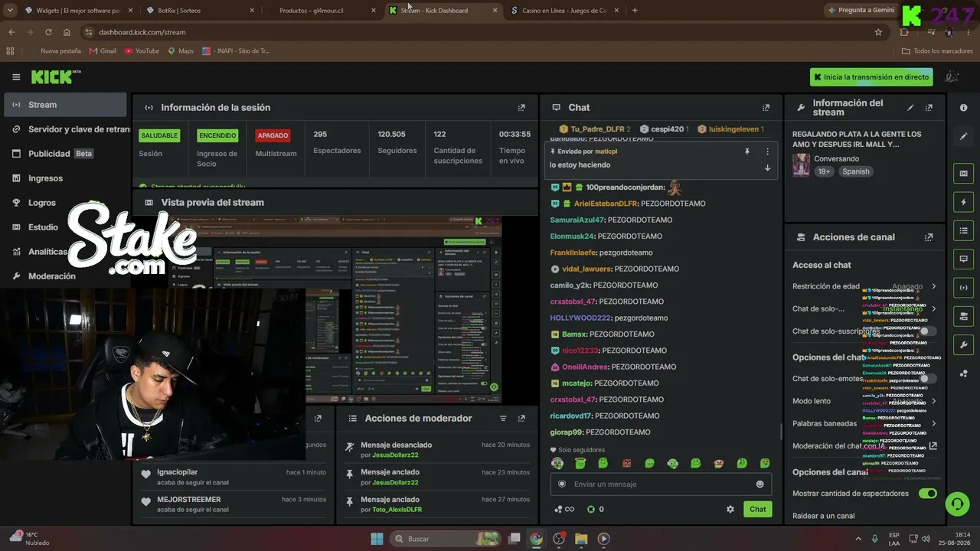This screenshot has height=551, width=980.
Task: Open the new tab button in the browser
Action: point(635,11)
